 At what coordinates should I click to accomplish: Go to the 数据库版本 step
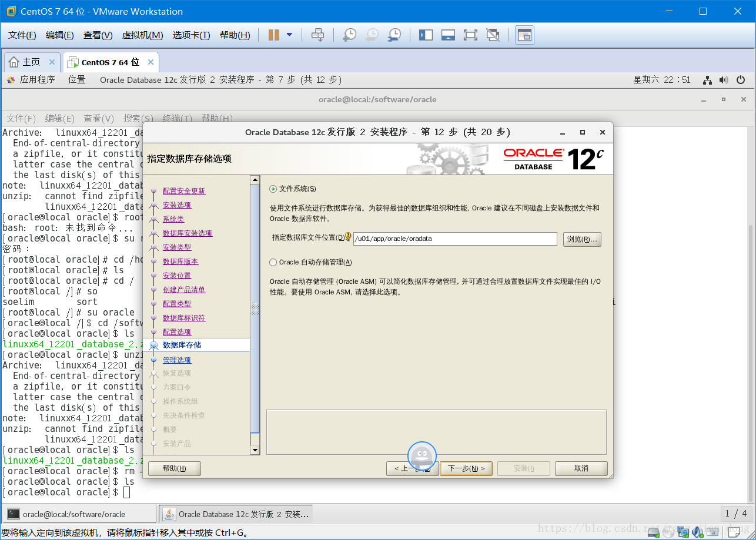[180, 261]
